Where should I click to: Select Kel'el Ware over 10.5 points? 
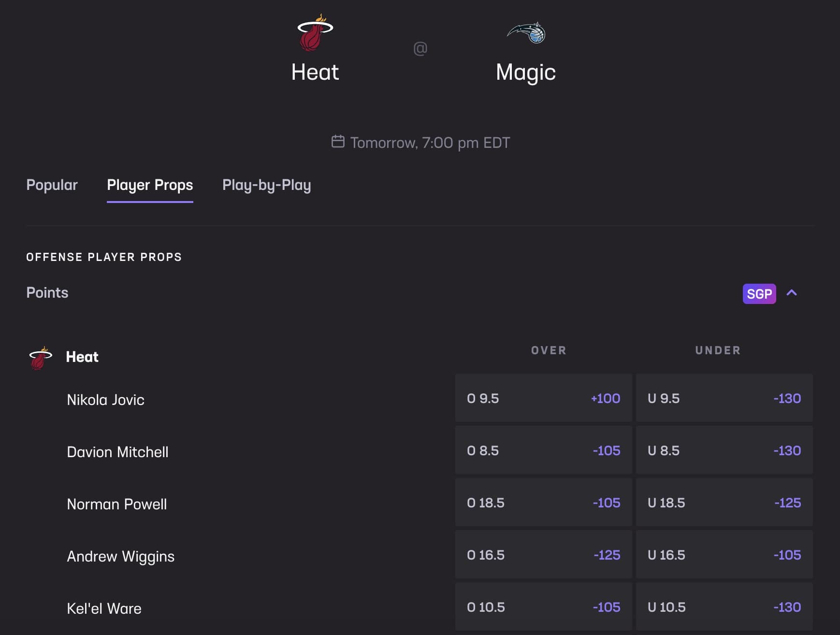[x=543, y=607]
